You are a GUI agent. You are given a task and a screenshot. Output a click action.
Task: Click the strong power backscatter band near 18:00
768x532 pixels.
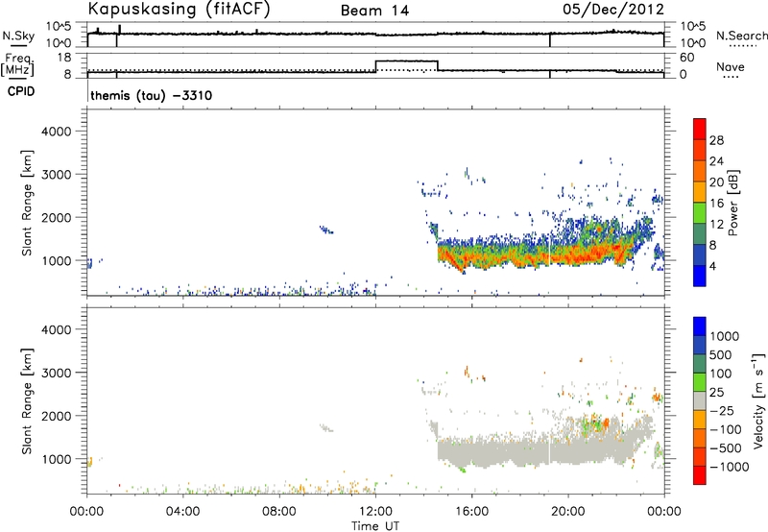pos(519,256)
